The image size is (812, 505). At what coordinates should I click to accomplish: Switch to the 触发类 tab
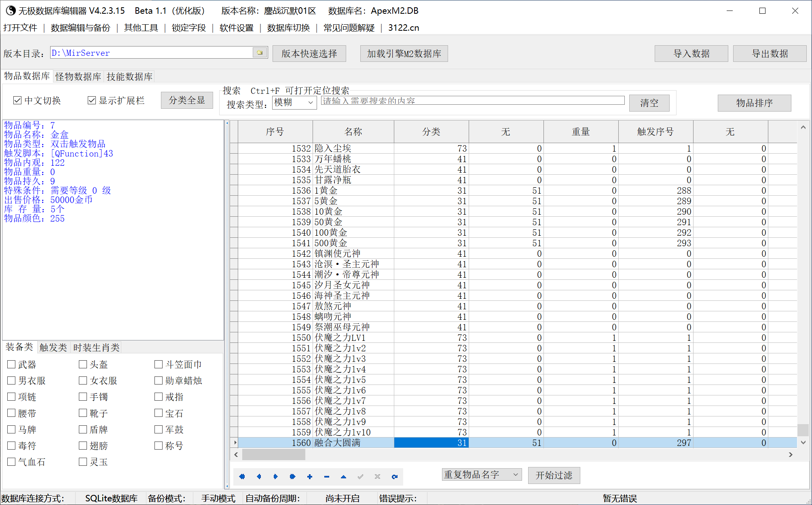tap(53, 347)
